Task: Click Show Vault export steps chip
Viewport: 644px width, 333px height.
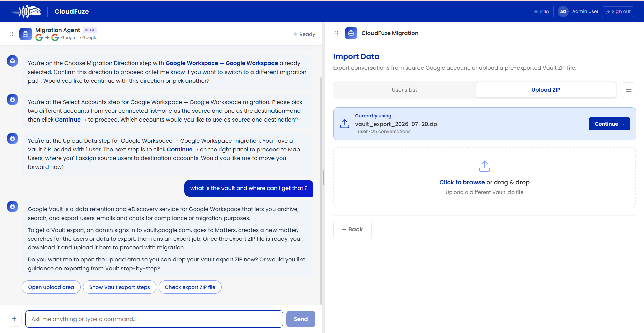Action: [119, 287]
